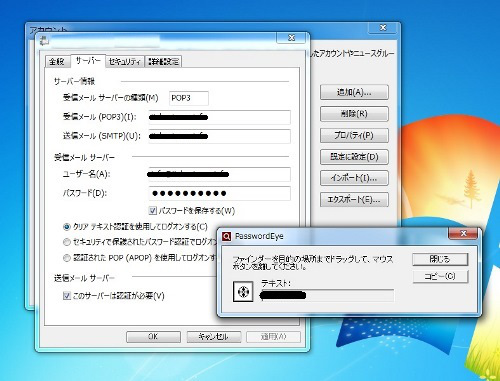Toggle このサーバーは認証が必要 checkbox
The height and width of the screenshot is (381, 500).
pos(67,295)
